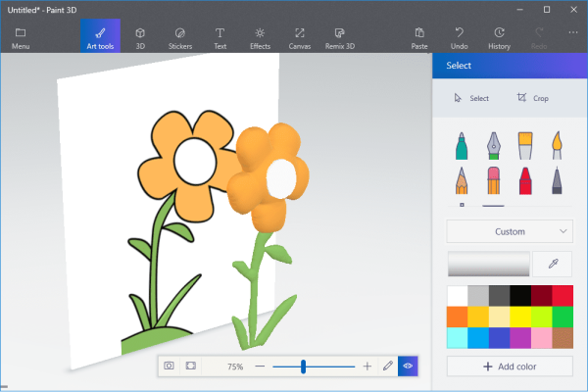Image resolution: width=588 pixels, height=392 pixels.
Task: Select the Eraser tool
Action: tap(493, 180)
